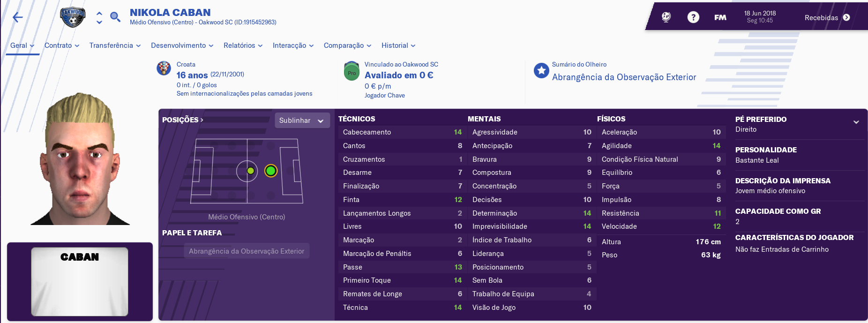This screenshot has height=323, width=868.
Task: Select the central midfield position dot on pitch
Action: (251, 171)
